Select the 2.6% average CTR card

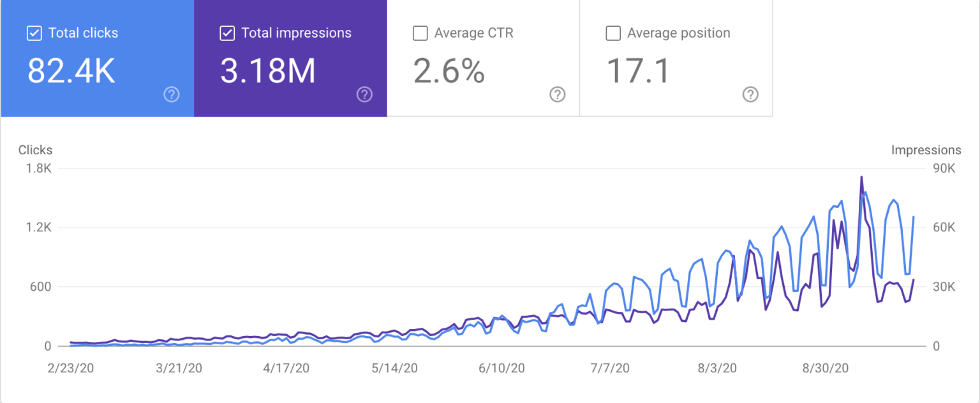point(483,59)
